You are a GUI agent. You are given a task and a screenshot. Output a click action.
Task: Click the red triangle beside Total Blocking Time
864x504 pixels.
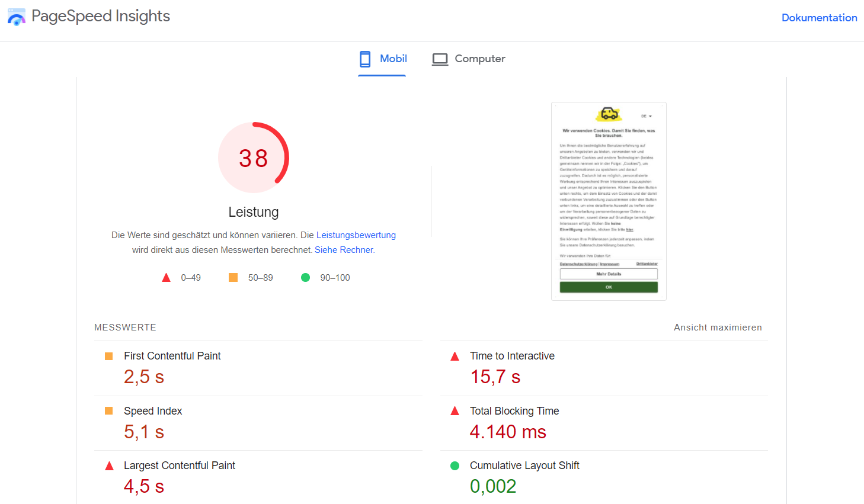[x=455, y=411]
